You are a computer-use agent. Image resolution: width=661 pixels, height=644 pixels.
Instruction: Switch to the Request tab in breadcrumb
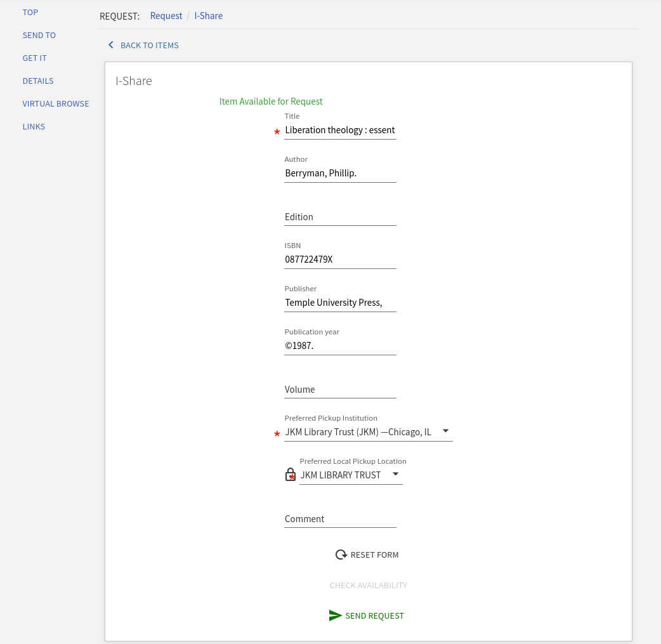[x=166, y=15]
